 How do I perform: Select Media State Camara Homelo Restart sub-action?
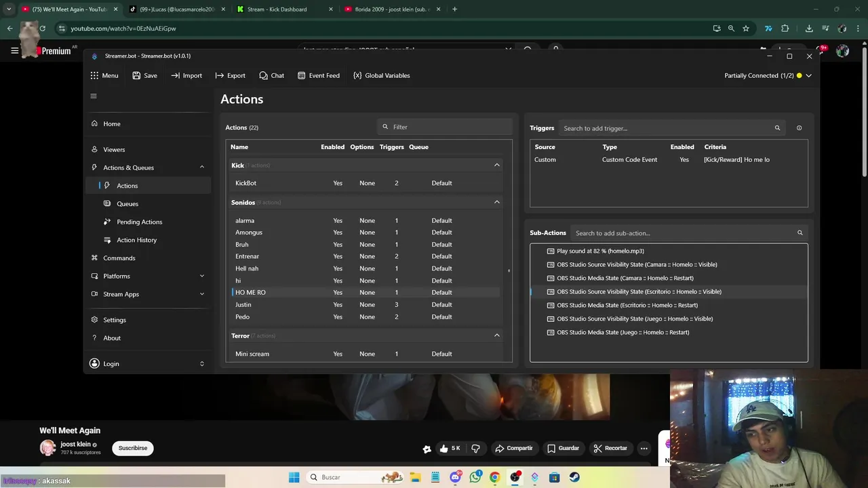point(669,278)
